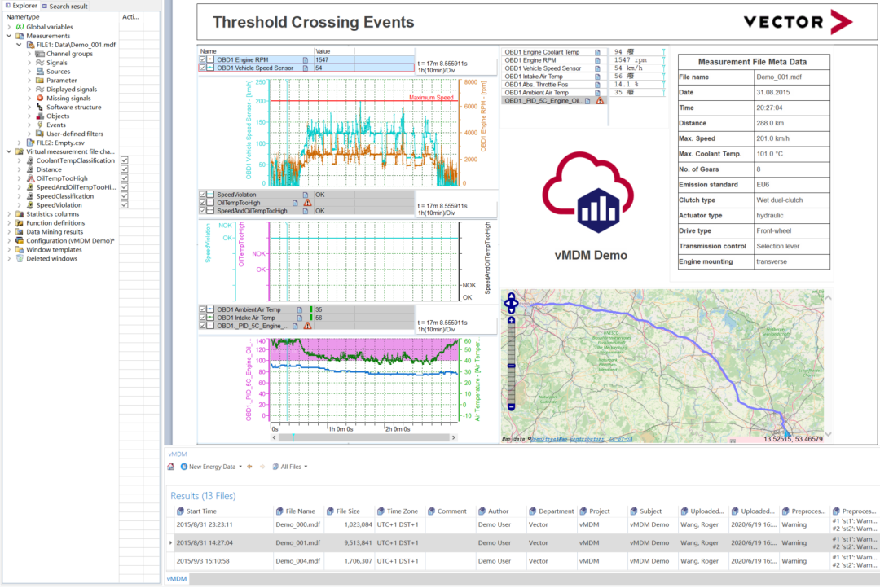Click the map zoom in plus button
880x588 pixels.
pyautogui.click(x=511, y=321)
